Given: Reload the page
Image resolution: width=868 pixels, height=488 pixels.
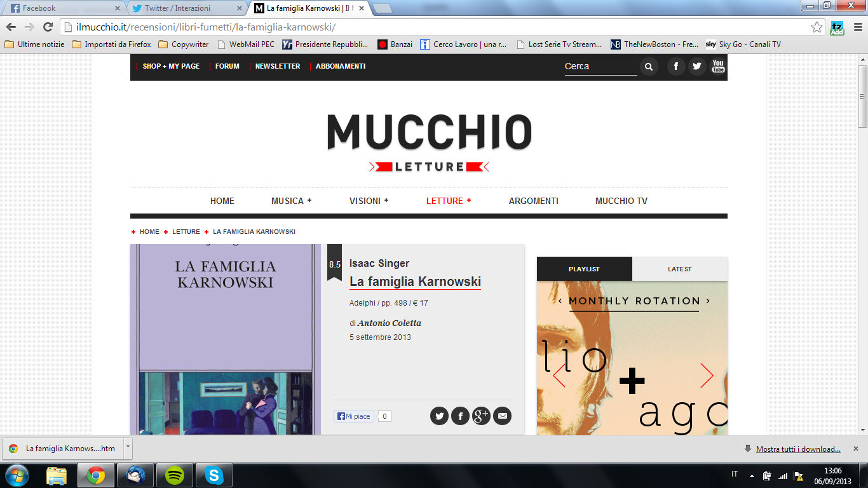Looking at the screenshot, I should [48, 27].
